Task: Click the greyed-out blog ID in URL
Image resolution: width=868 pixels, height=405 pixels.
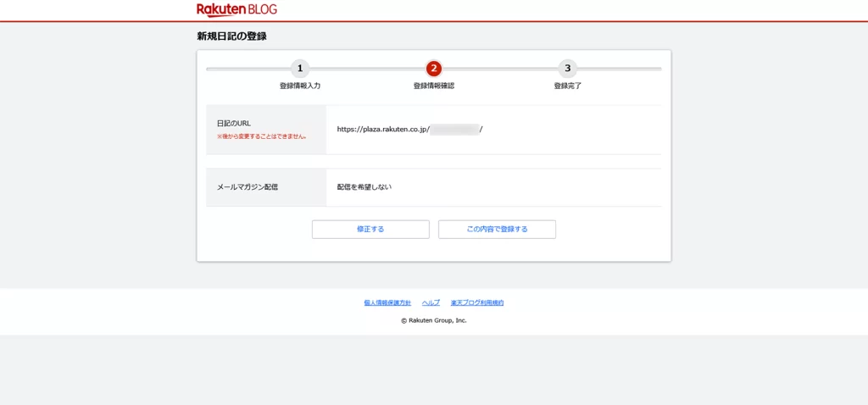Action: click(x=454, y=130)
